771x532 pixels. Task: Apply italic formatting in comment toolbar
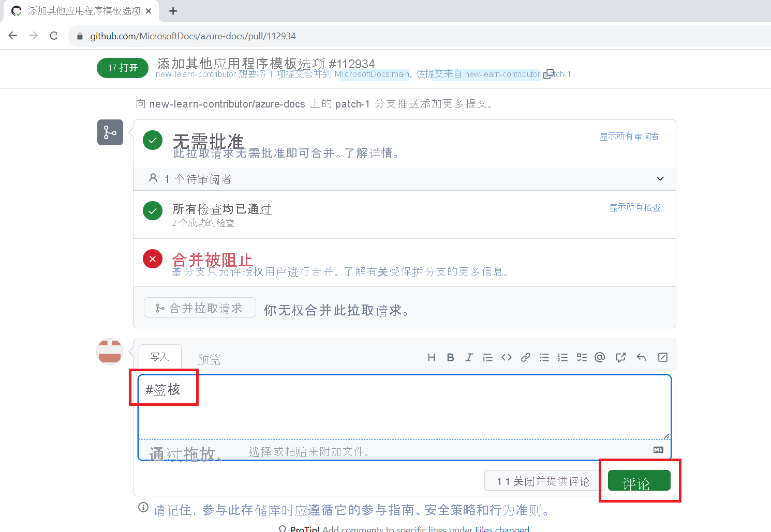(x=469, y=357)
